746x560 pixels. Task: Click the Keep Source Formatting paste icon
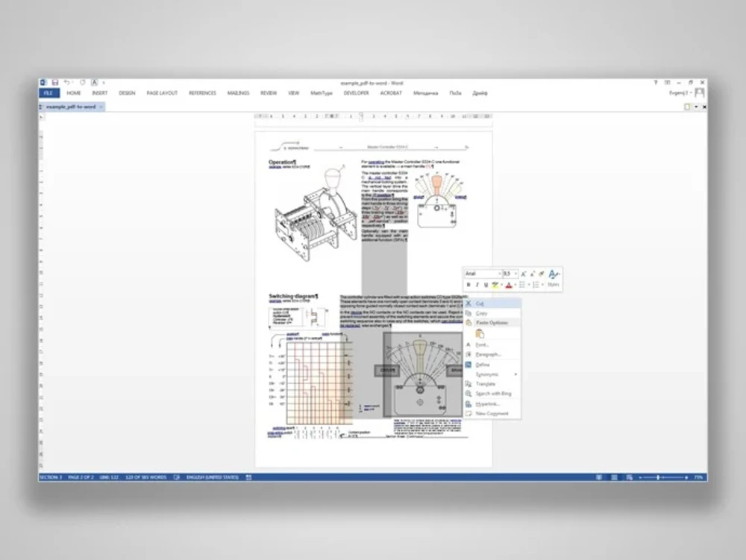(x=480, y=334)
